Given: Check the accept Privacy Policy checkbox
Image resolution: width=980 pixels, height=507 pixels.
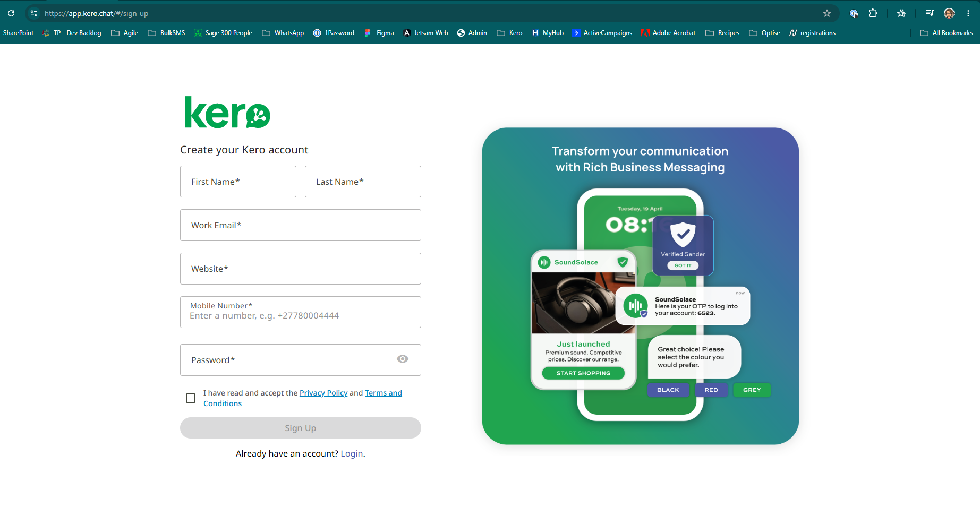Looking at the screenshot, I should coord(191,398).
